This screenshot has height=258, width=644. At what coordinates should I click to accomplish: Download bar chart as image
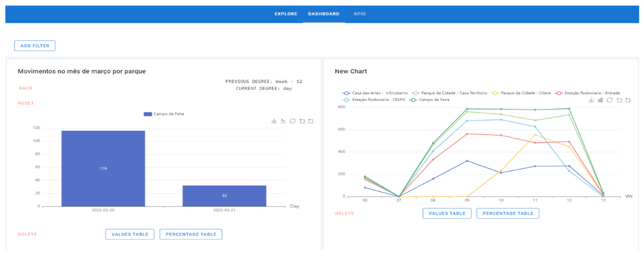click(274, 121)
